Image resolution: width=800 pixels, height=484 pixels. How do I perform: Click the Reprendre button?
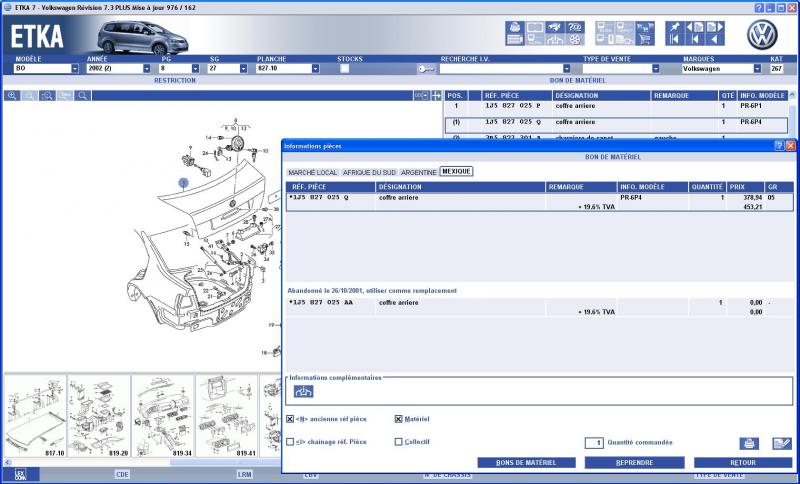point(634,463)
